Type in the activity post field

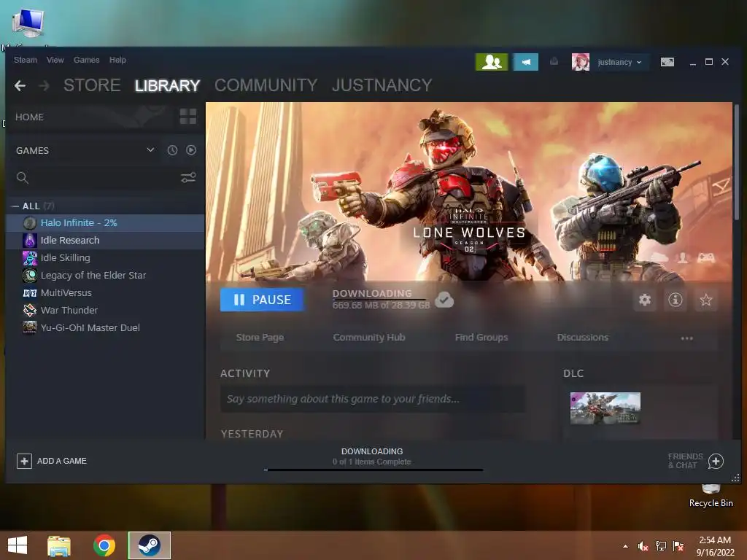click(x=373, y=399)
